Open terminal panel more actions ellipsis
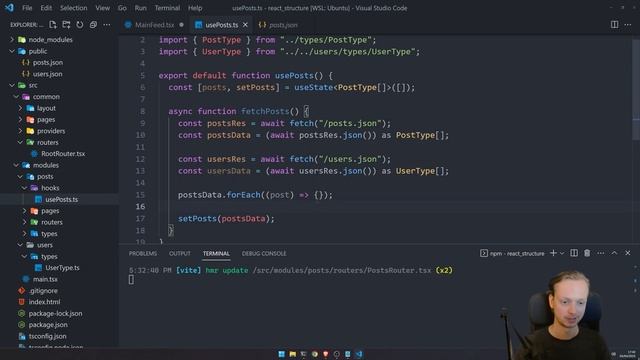The height and width of the screenshot is (360, 640). click(600, 253)
